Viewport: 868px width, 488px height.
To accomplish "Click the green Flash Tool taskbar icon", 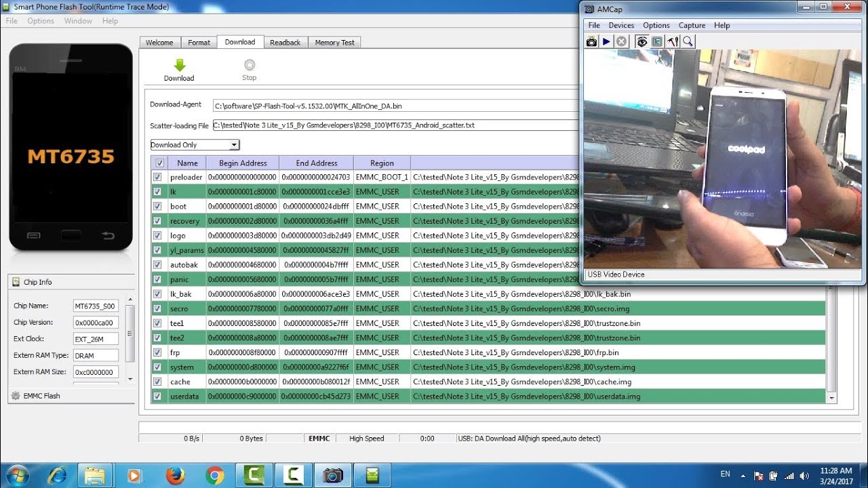I will (x=372, y=475).
